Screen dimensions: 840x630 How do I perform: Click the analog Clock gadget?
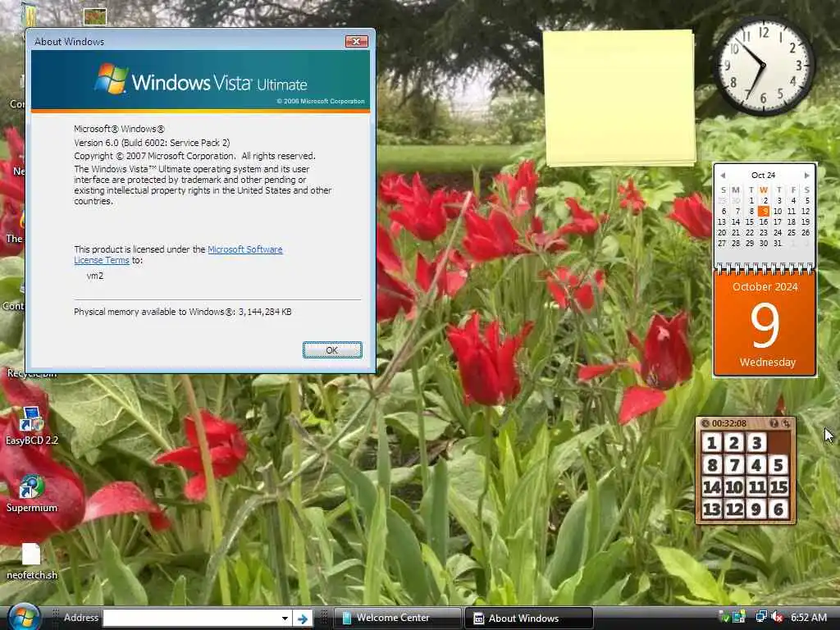point(764,66)
